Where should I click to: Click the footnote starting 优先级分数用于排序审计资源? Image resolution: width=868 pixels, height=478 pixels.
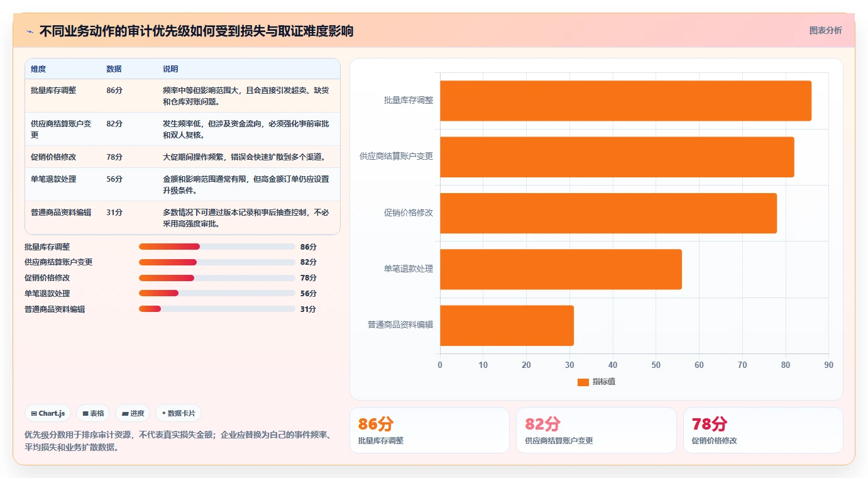click(x=178, y=441)
